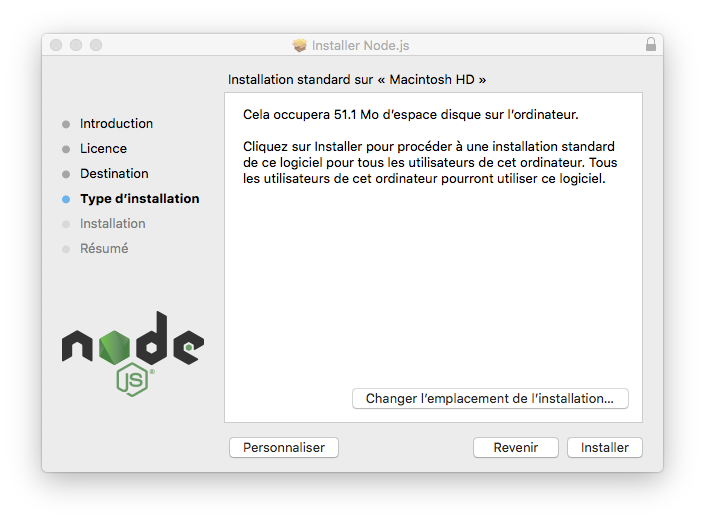Click the dimmed Installation step
This screenshot has height=522, width=705.
point(113,223)
